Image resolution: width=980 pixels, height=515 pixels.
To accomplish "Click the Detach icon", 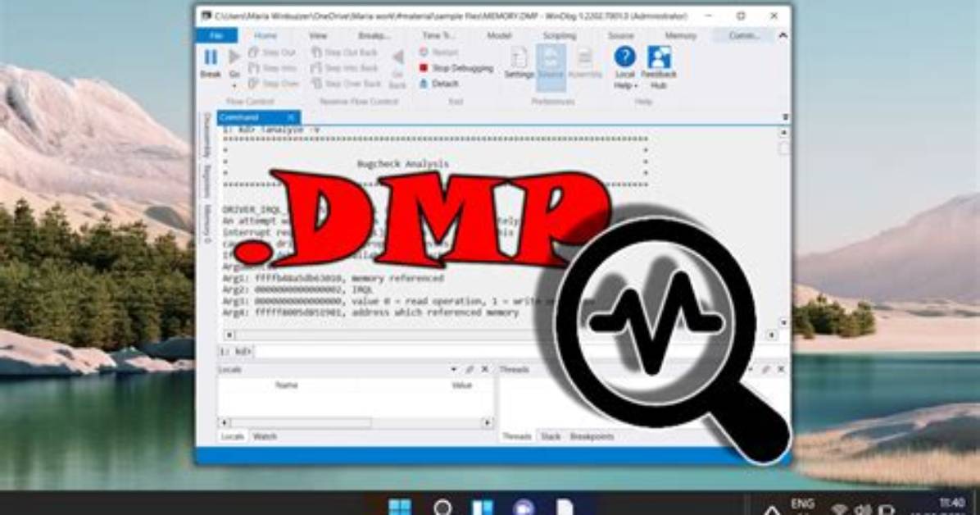I will coord(424,83).
